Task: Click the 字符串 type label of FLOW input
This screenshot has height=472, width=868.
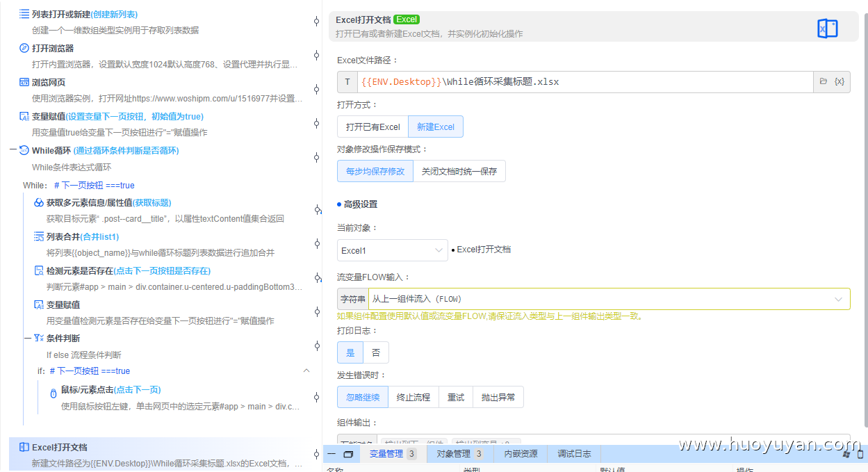Action: (353, 299)
